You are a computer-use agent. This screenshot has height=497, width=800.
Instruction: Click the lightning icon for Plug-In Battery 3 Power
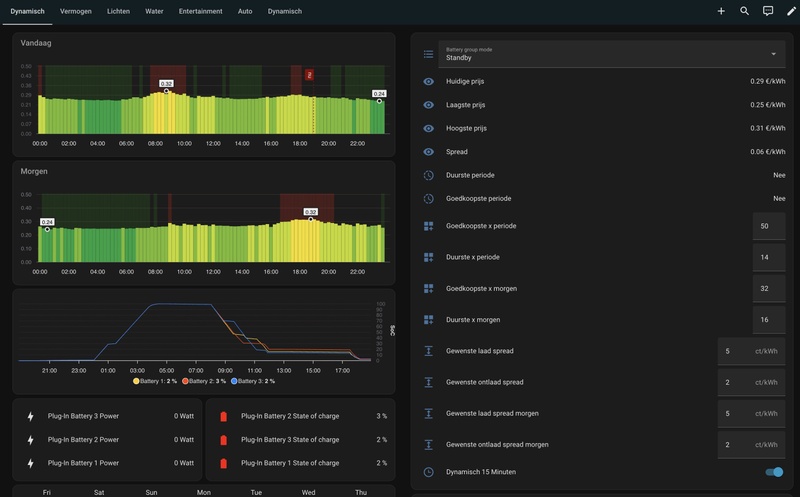tap(30, 416)
